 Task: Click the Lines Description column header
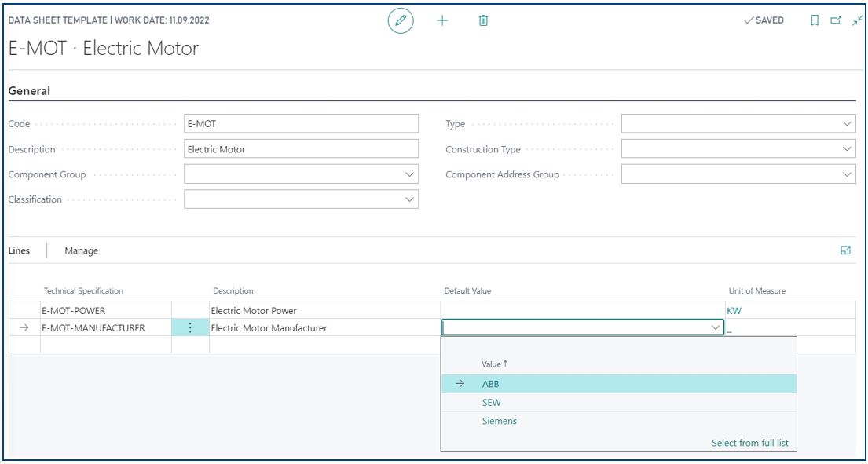pos(233,291)
